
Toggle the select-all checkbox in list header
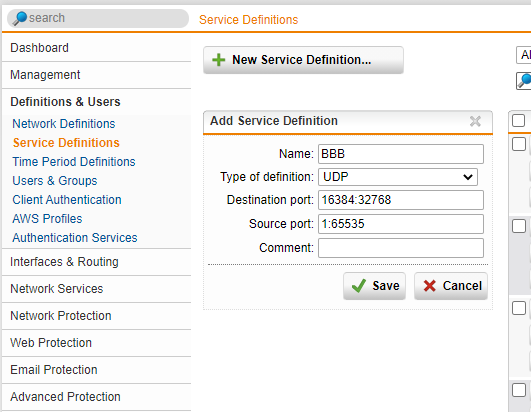point(518,121)
